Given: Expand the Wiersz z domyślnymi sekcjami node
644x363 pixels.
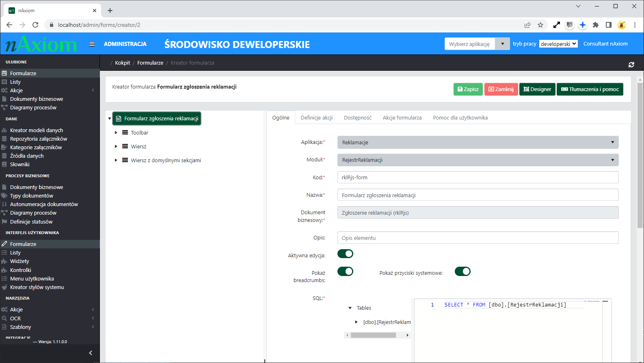Looking at the screenshot, I should 116,161.
